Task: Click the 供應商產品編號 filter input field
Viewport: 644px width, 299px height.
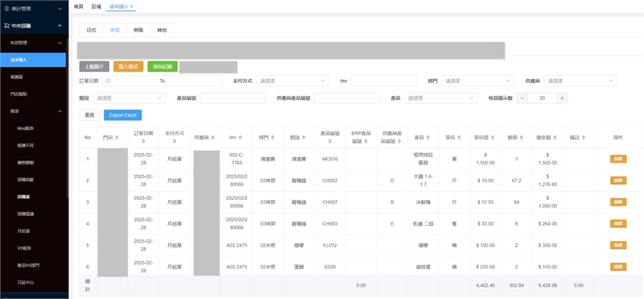Action: point(347,98)
